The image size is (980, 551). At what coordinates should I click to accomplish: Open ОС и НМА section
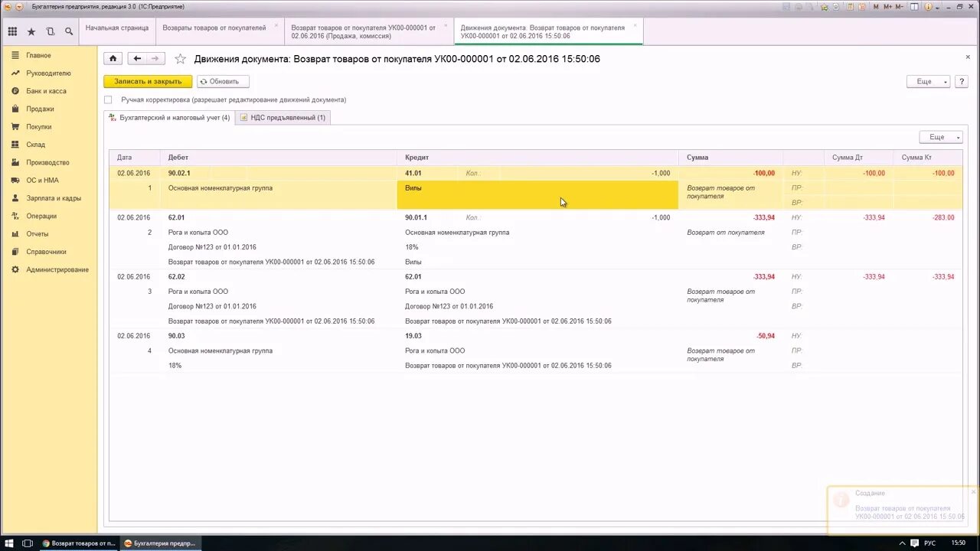pos(42,181)
